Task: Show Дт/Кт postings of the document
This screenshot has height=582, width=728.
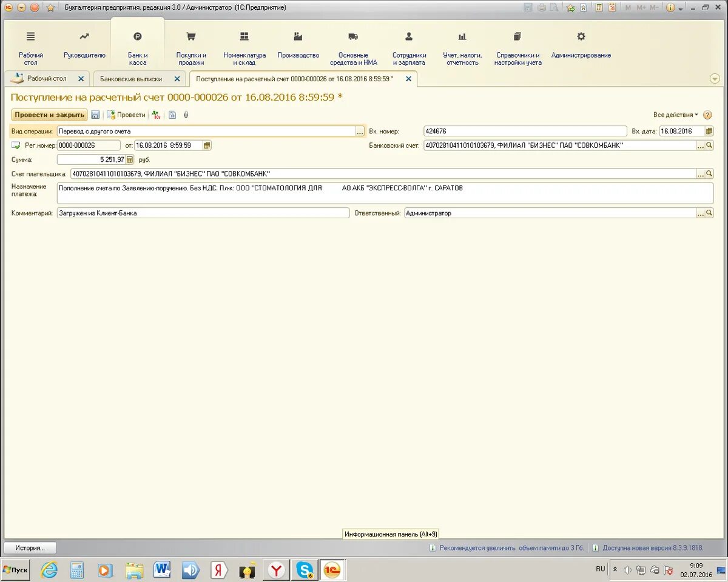Action: click(x=156, y=115)
